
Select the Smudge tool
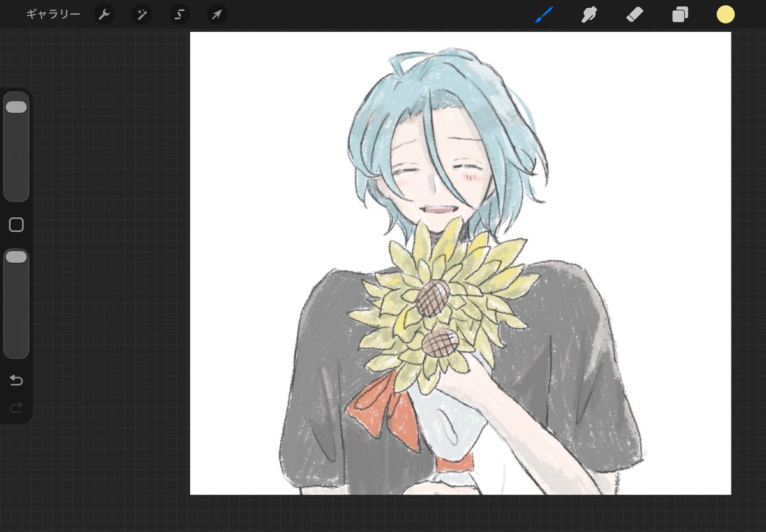pos(589,15)
